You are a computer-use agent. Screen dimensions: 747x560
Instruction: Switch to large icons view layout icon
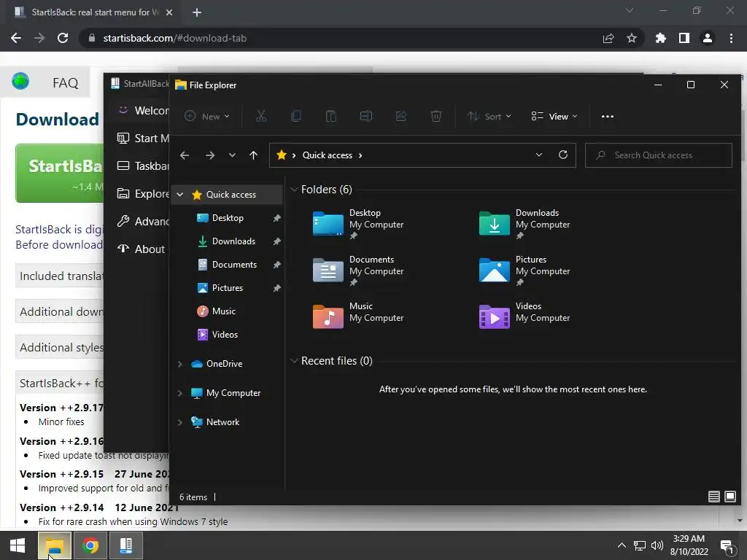click(729, 497)
